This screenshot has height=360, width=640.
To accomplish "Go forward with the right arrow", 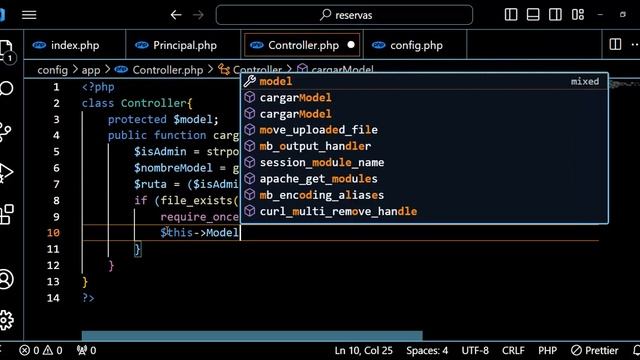I will [x=198, y=15].
